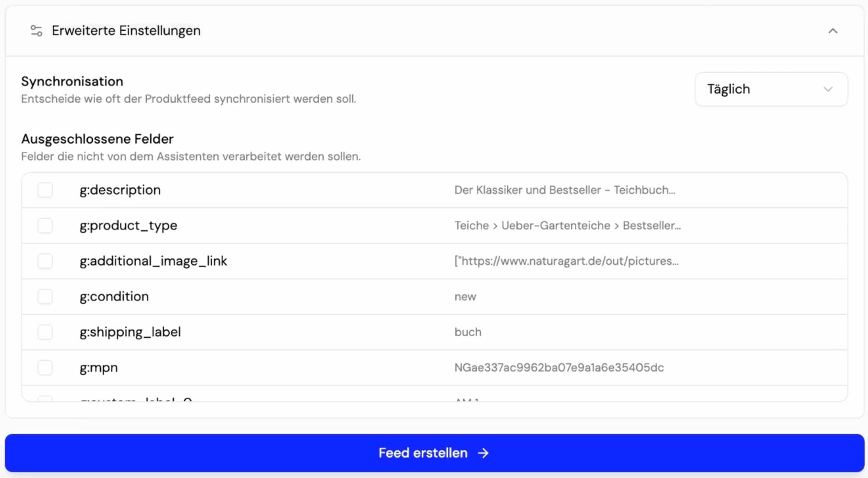
Task: Open the Täglich synchronization dropdown
Action: [x=770, y=89]
